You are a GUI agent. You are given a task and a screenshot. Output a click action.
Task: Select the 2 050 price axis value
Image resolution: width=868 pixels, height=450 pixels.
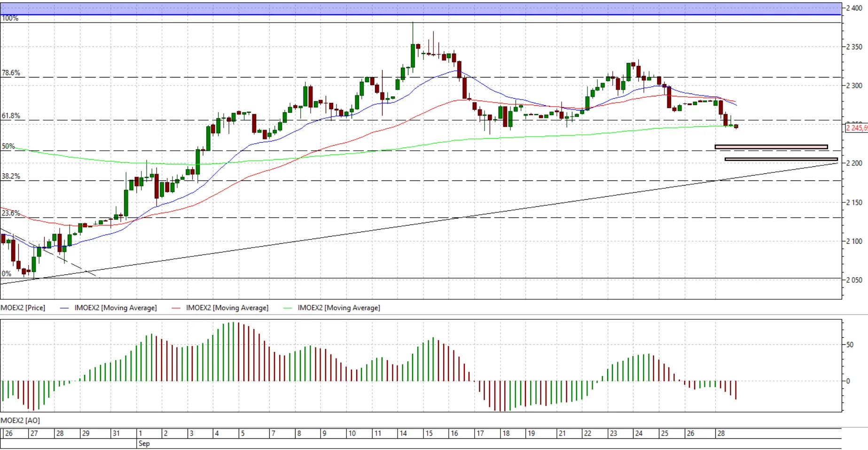[x=854, y=280]
